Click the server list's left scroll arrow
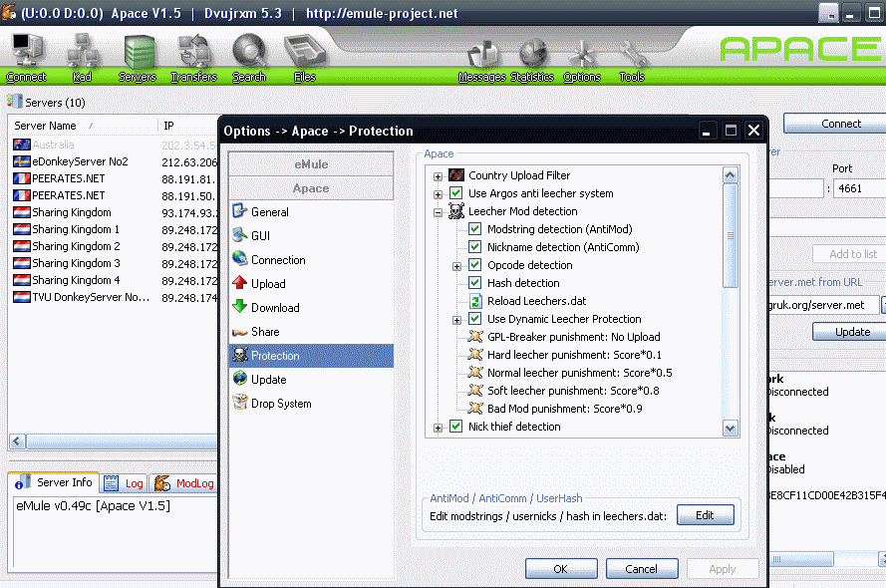 [x=18, y=441]
